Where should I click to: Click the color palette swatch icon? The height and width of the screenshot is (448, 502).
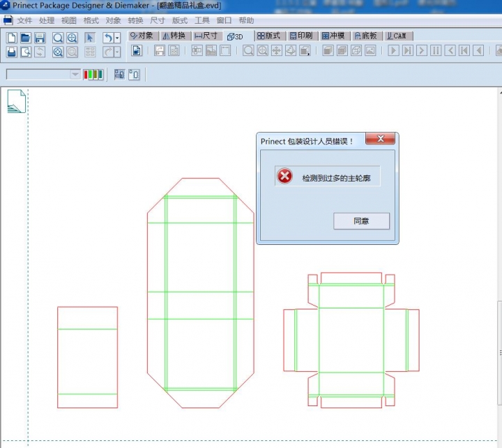(x=93, y=74)
